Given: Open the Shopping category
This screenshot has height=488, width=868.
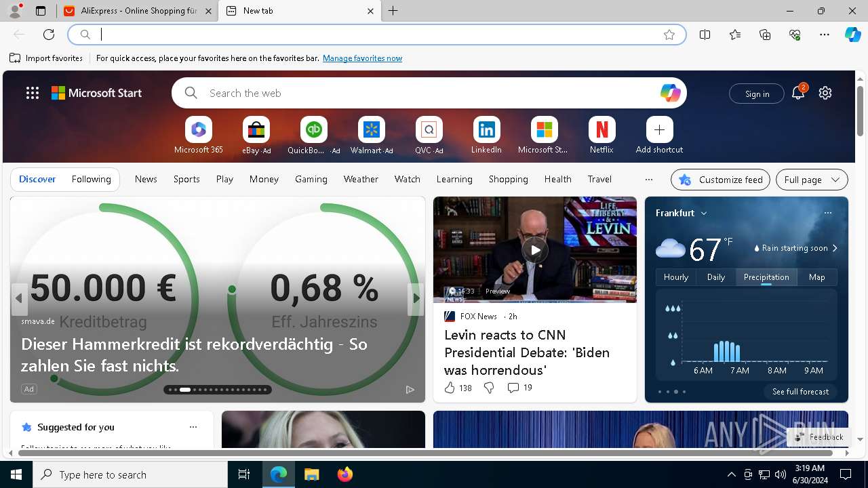Looking at the screenshot, I should [x=508, y=179].
